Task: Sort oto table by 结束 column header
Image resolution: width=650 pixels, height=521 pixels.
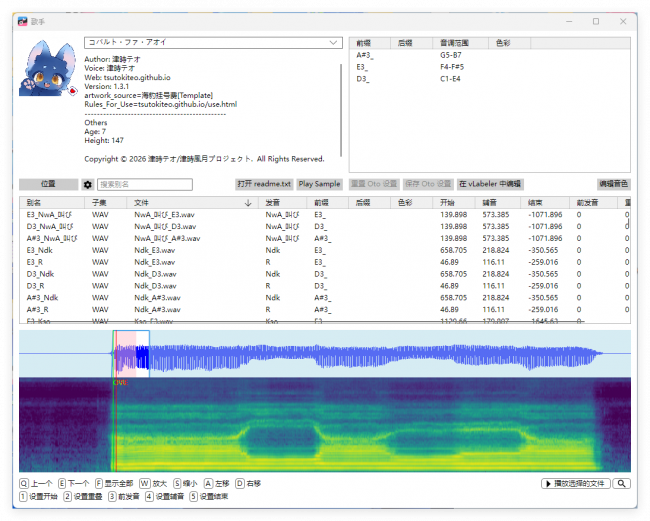Action: point(545,203)
